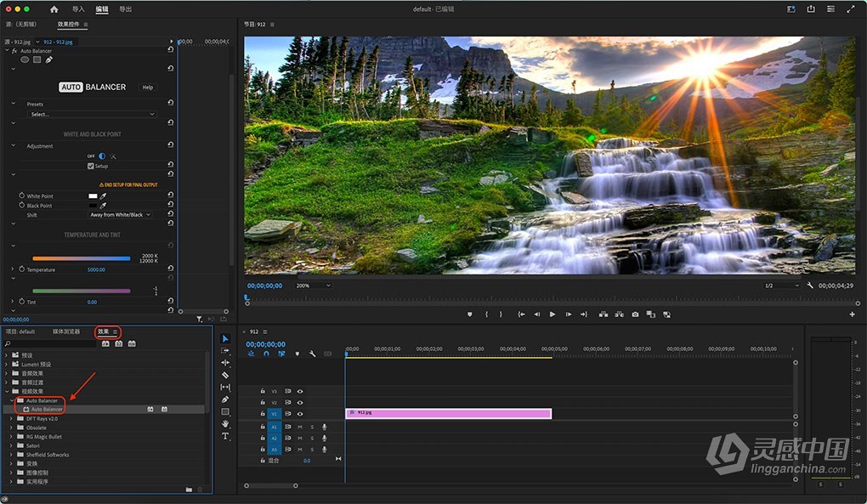
Task: Open the 效果 panel tab
Action: click(x=104, y=331)
